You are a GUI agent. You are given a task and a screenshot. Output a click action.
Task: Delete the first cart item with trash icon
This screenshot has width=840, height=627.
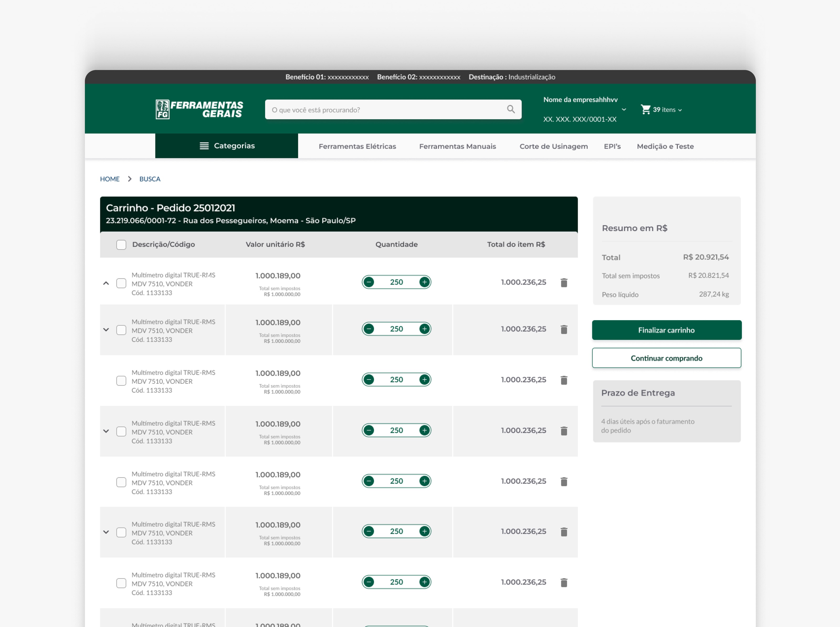click(x=564, y=282)
